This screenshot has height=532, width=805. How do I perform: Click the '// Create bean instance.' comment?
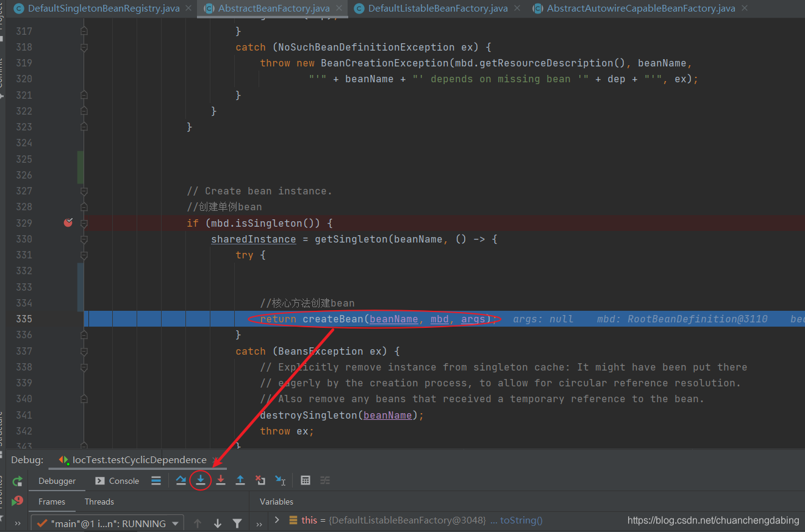[260, 191]
